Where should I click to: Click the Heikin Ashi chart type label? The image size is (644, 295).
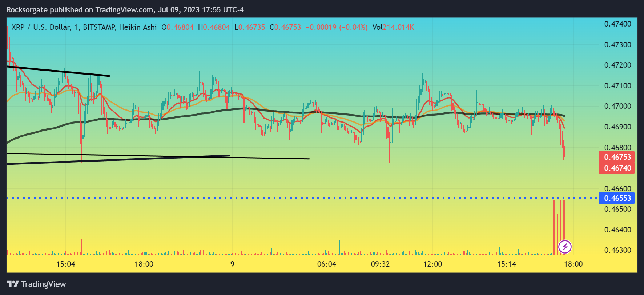[x=138, y=27]
